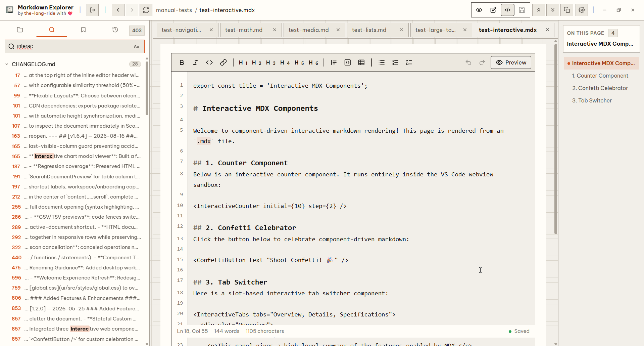Viewport: 644px width, 346px height.
Task: Redo the last edit
Action: click(482, 62)
